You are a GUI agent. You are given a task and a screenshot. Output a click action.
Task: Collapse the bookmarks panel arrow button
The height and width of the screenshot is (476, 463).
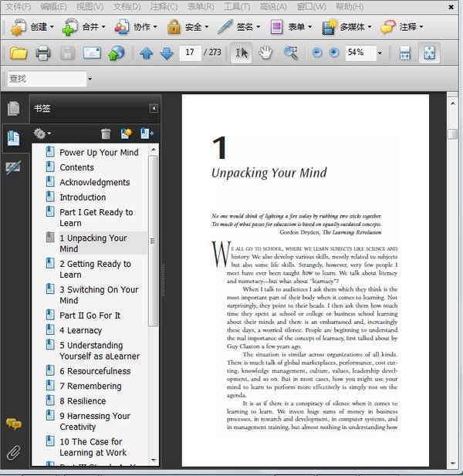154,108
